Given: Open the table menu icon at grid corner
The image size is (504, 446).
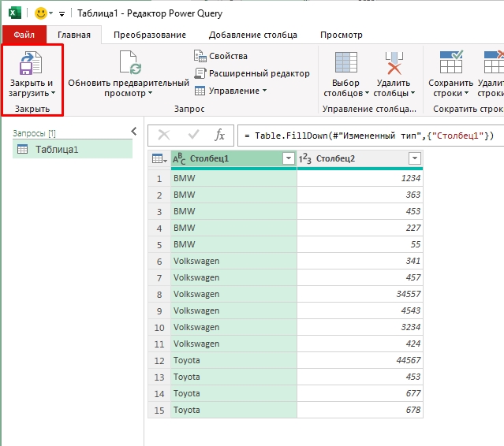Looking at the screenshot, I should (159, 158).
